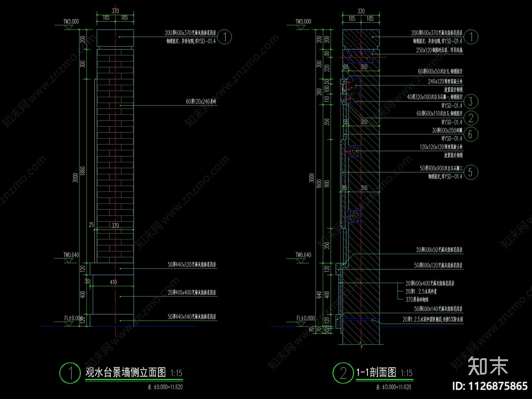532x399 pixels.
Task: Select callout bubble 3 in section view
Action: (x=470, y=101)
